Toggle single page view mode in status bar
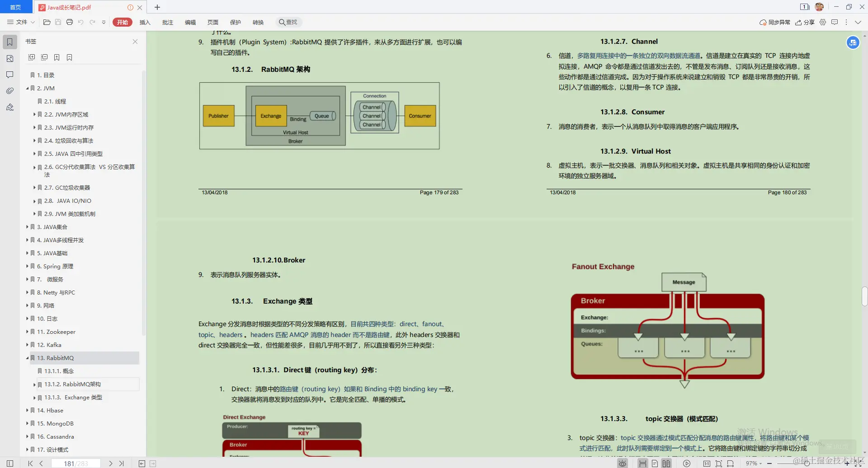Image resolution: width=868 pixels, height=468 pixels. pyautogui.click(x=655, y=463)
